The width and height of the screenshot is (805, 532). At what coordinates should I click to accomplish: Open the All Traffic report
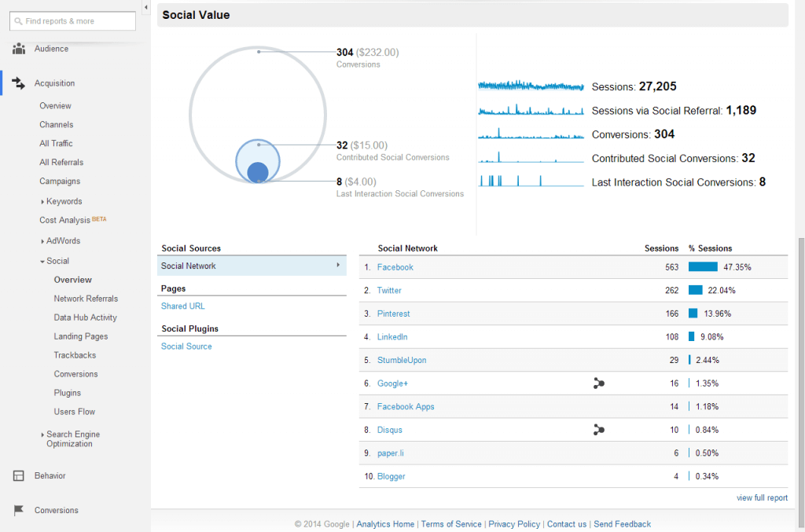click(56, 144)
